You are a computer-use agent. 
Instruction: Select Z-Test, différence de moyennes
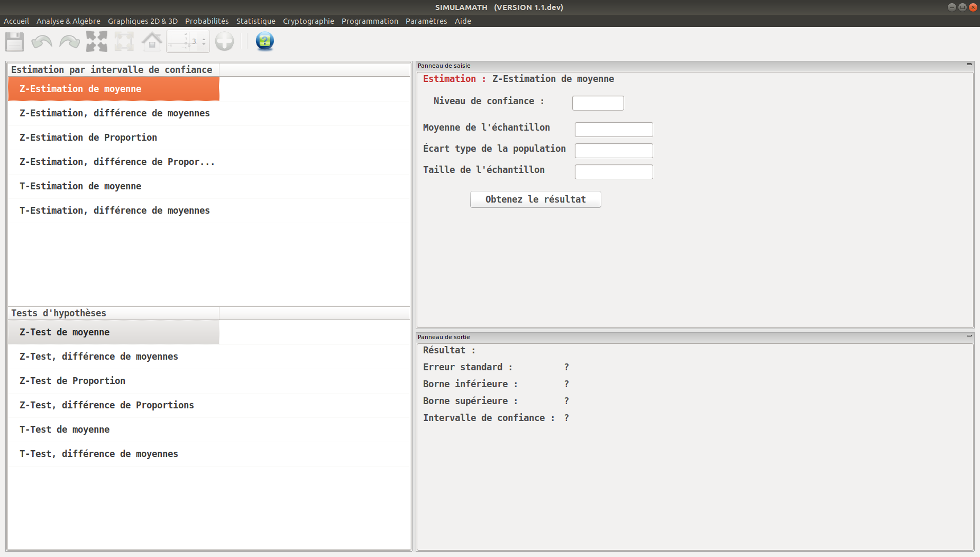[x=114, y=357]
